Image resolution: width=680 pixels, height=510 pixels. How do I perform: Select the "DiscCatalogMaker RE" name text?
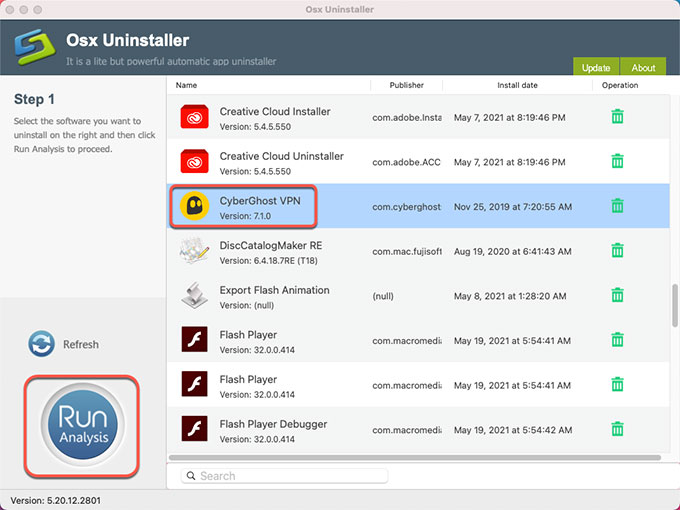point(271,245)
